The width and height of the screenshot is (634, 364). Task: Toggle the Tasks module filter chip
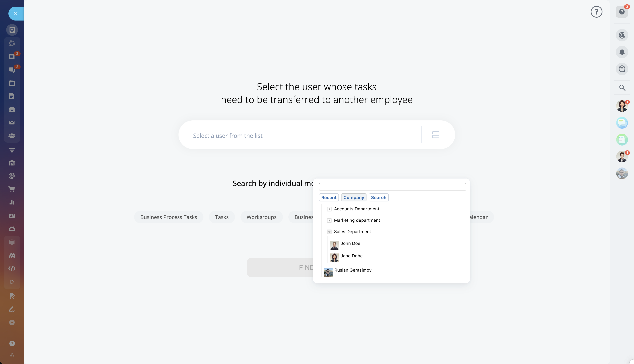pos(222,217)
